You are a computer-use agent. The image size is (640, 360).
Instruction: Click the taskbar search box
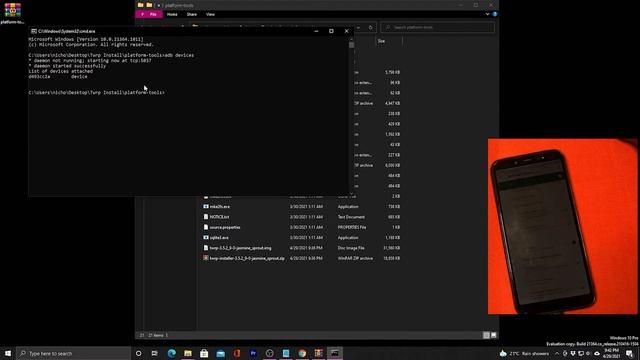click(73, 353)
